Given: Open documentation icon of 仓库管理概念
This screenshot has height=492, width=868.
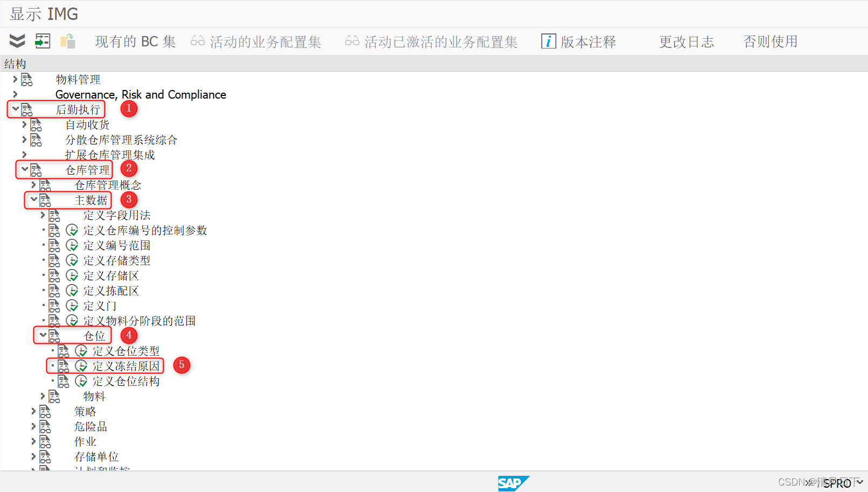Looking at the screenshot, I should 45,185.
